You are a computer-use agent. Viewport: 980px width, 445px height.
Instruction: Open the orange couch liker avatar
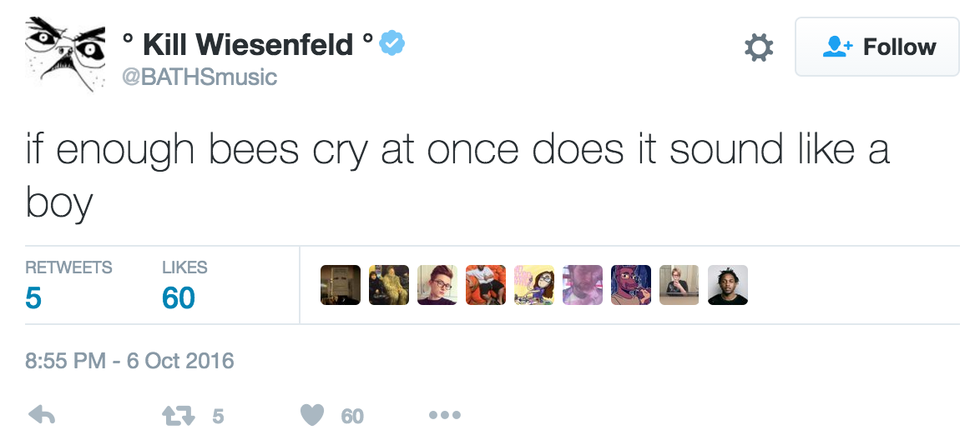(486, 285)
